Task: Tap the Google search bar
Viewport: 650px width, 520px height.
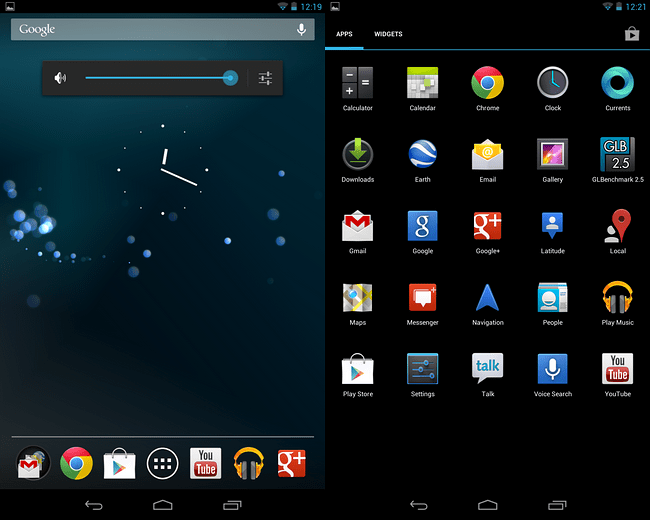Action: click(x=162, y=29)
